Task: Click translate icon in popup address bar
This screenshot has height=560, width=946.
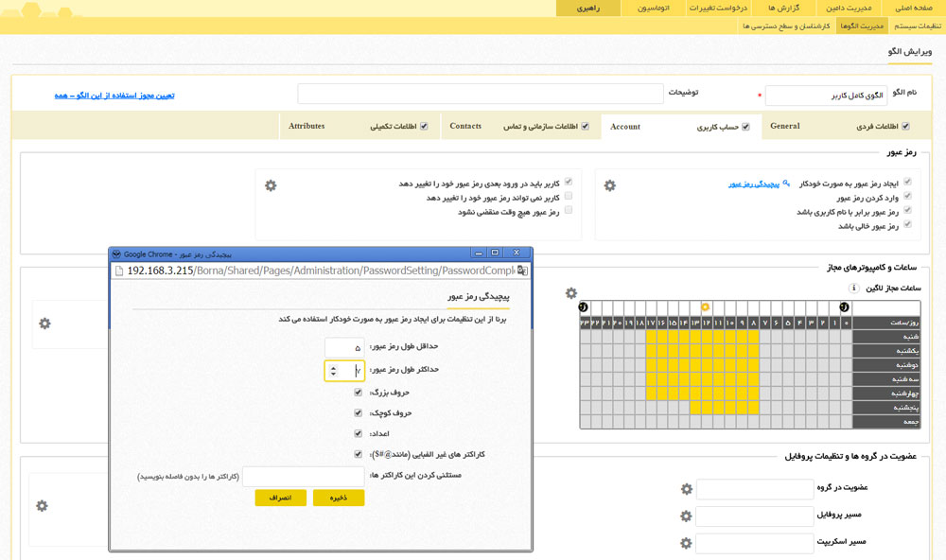Action: (521, 271)
